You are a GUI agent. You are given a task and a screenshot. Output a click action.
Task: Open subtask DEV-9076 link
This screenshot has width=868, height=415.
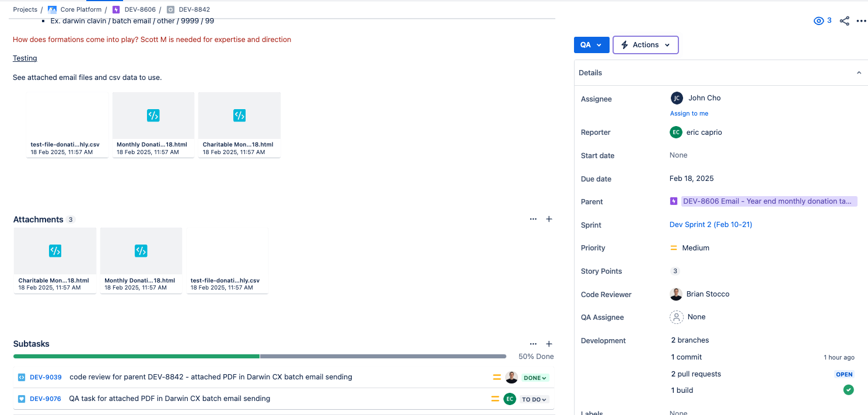pos(45,399)
